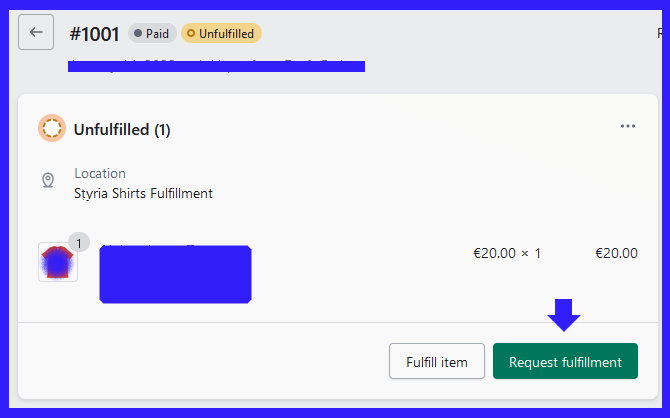Click the redacted product name link
Screen dimensions: 670x418
pos(175,274)
